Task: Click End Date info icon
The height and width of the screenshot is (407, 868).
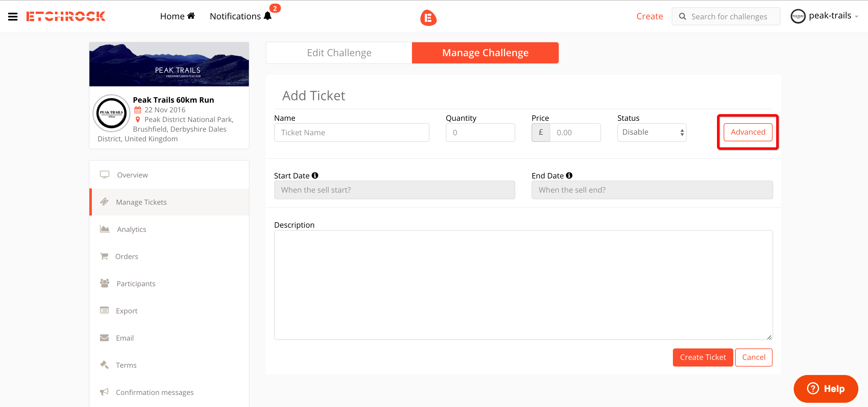Action: 569,175
